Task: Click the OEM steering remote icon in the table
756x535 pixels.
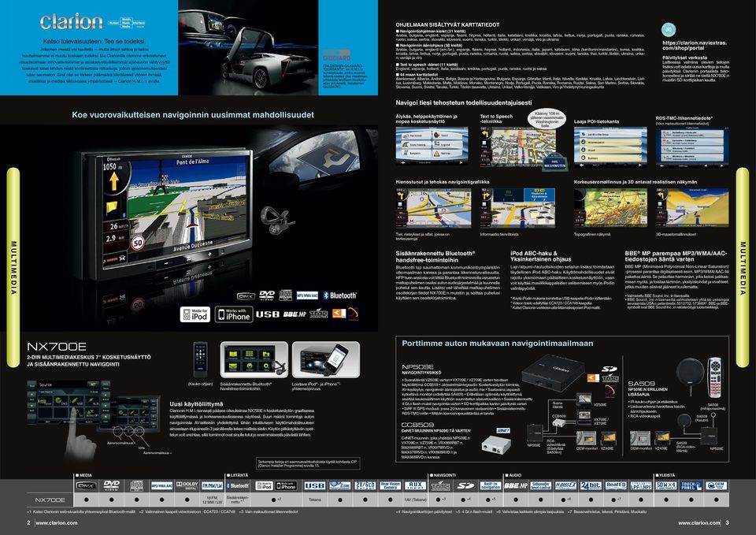Action: click(x=717, y=486)
